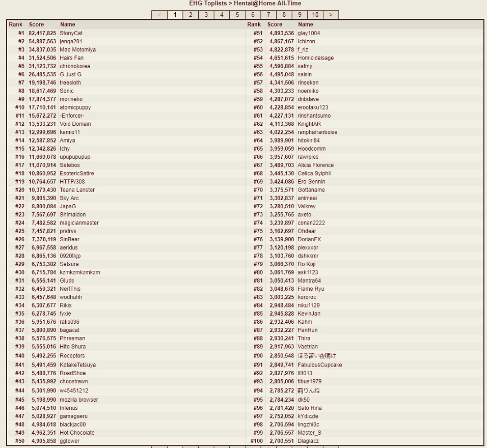Jump to page 10 of the toplist
This screenshot has width=487, height=448.
315,15
